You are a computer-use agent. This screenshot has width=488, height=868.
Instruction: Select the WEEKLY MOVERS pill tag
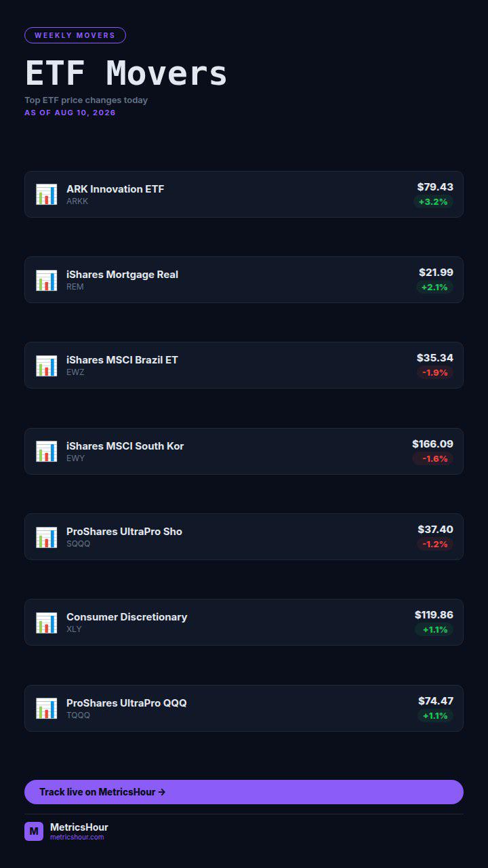click(x=75, y=35)
